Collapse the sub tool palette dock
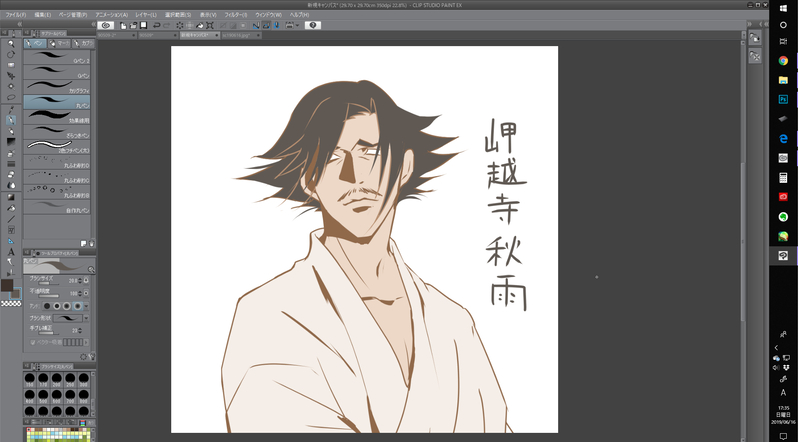 tap(94, 24)
